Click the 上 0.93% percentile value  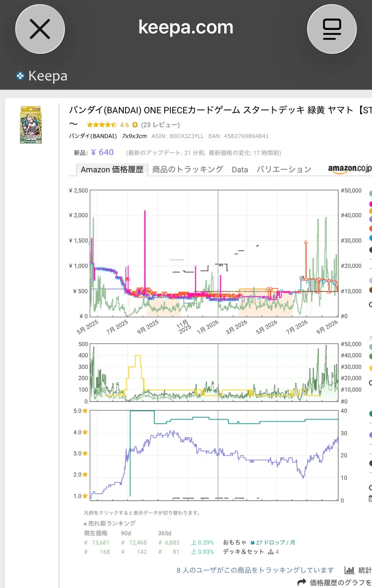coord(203,552)
